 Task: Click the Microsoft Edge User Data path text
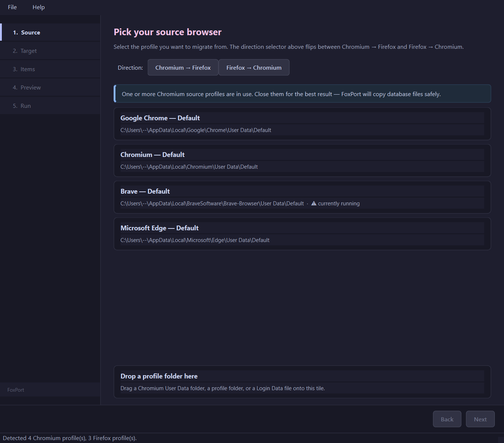coord(195,240)
